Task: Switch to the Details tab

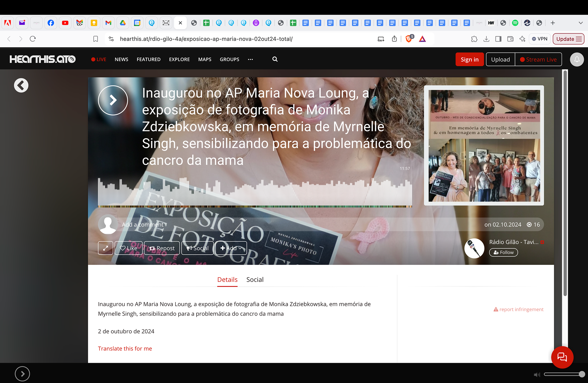Action: (x=227, y=280)
